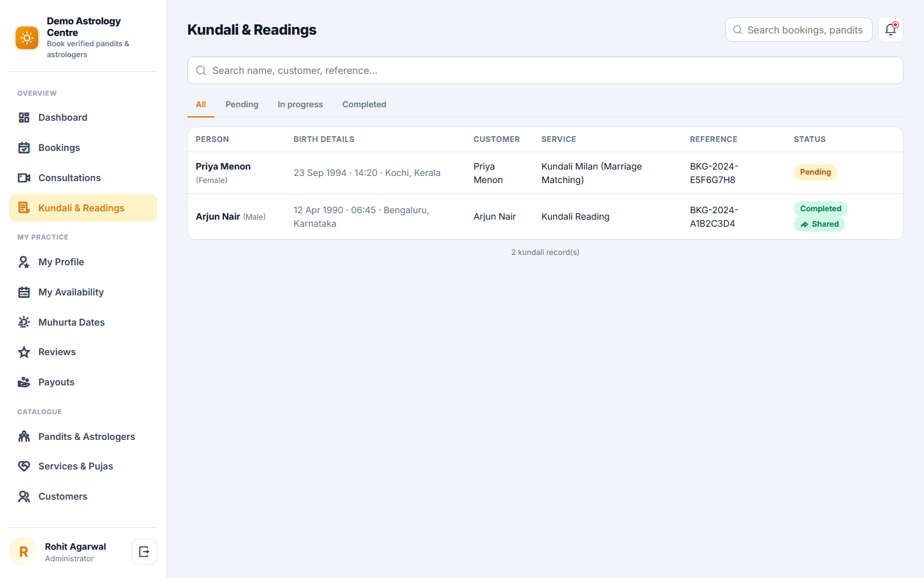Click the Pandits & Astrologers group icon
The height and width of the screenshot is (578, 924).
(24, 437)
